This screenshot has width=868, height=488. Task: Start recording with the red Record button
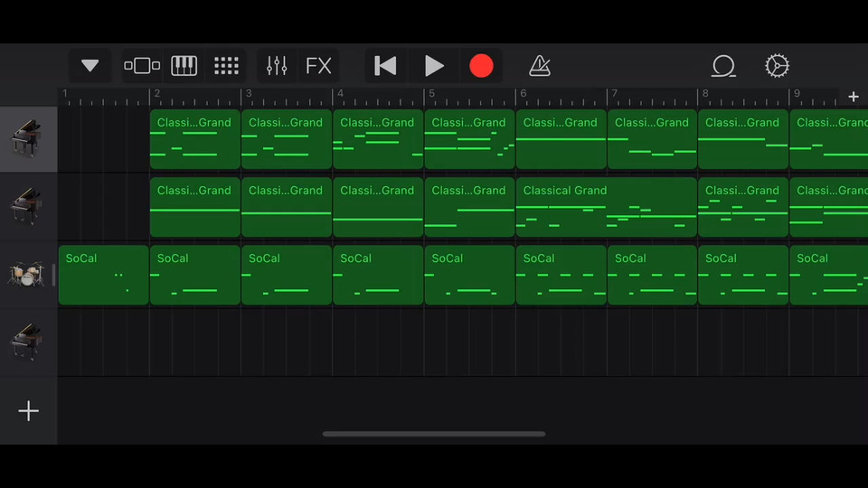(x=481, y=66)
